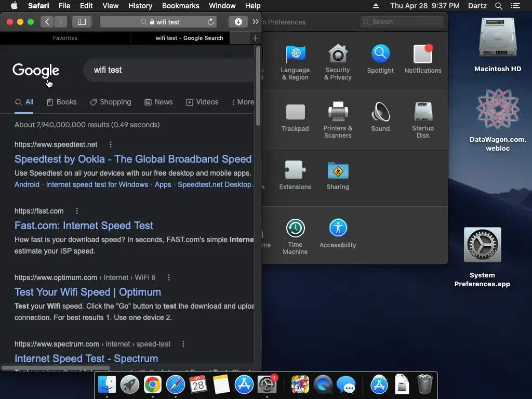Viewport: 532px width, 399px height.
Task: Click the eject icon in menu bar
Action: pos(376,6)
